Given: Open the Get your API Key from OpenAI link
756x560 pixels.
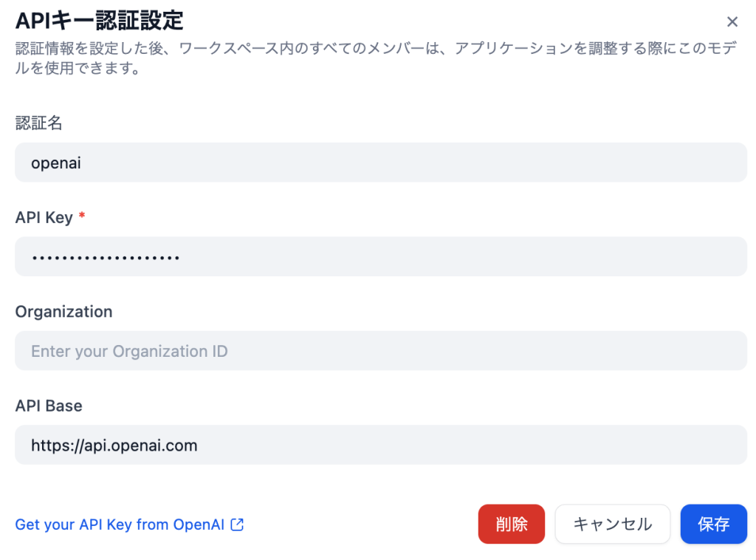Looking at the screenshot, I should (121, 525).
